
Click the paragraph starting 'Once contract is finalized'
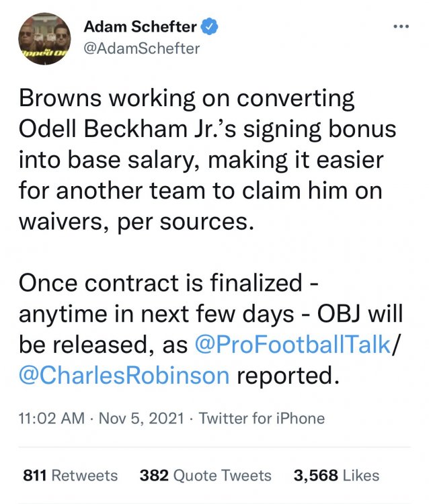click(x=210, y=329)
